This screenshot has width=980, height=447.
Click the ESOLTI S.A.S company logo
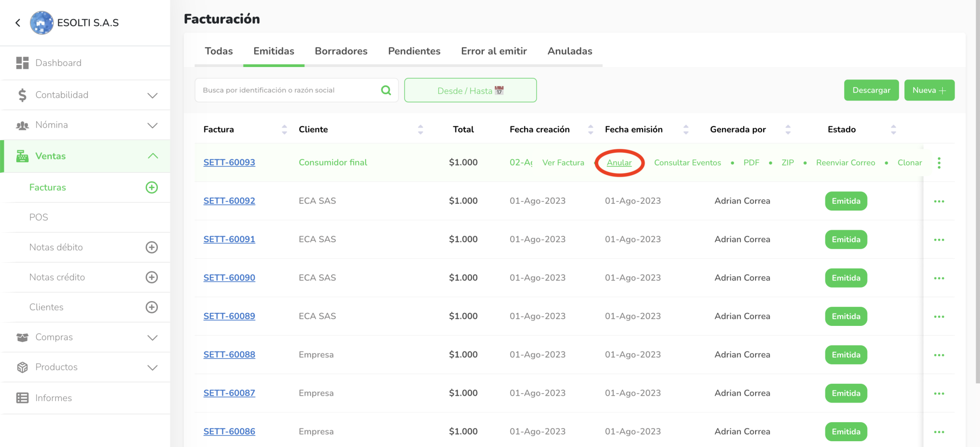click(x=42, y=22)
